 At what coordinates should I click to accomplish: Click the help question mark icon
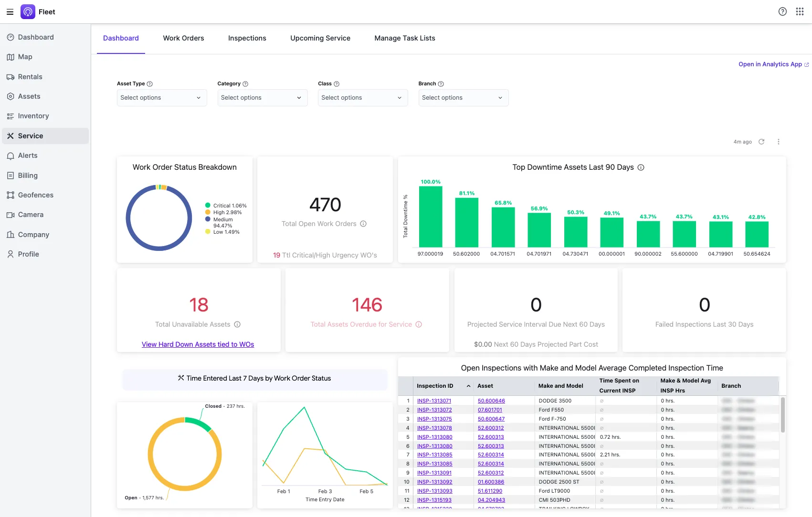[x=782, y=12]
